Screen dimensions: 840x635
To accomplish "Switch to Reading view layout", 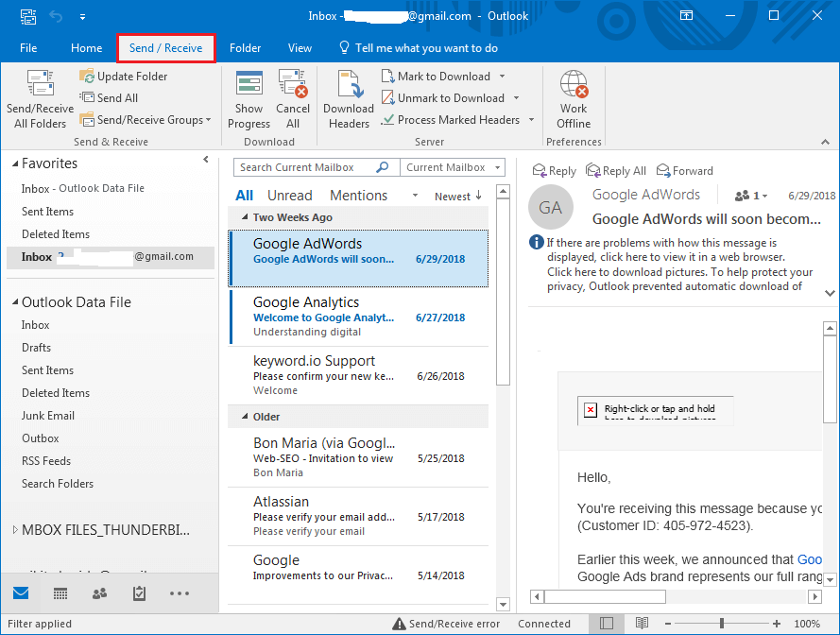I will pyautogui.click(x=642, y=624).
